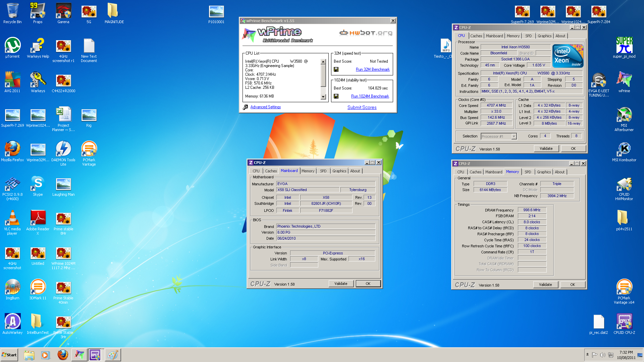Click DRAM Frequency 998.6 MHz value
The width and height of the screenshot is (644, 362).
[532, 210]
